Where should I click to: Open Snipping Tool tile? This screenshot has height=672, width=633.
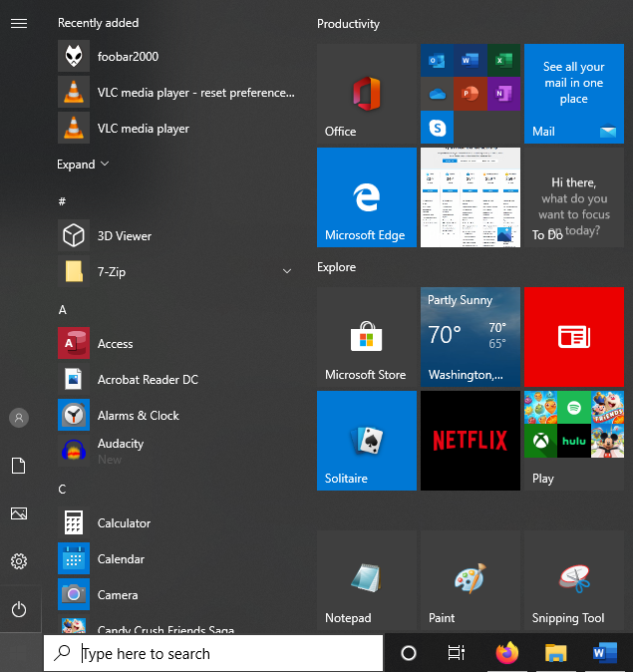point(573,579)
